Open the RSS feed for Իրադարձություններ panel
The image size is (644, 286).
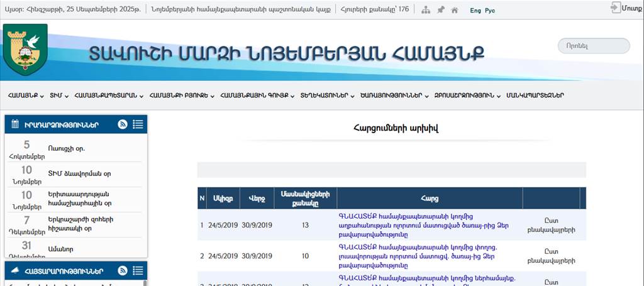pyautogui.click(x=123, y=124)
